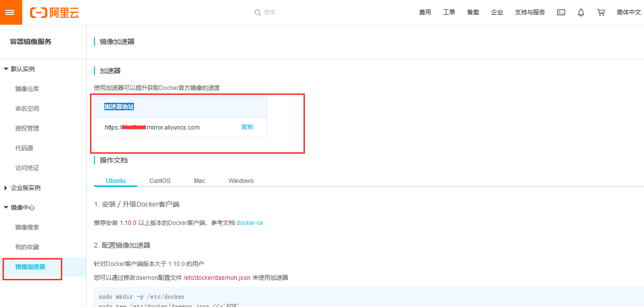This screenshot has width=644, height=307.
Task: Click the 操作文档 section heading
Action: click(x=114, y=160)
